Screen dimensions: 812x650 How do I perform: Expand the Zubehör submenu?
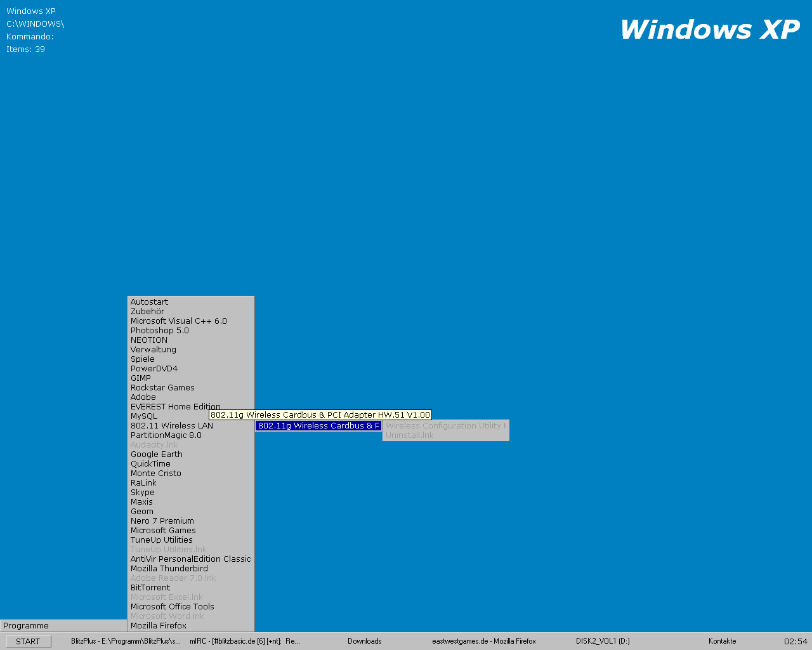148,312
